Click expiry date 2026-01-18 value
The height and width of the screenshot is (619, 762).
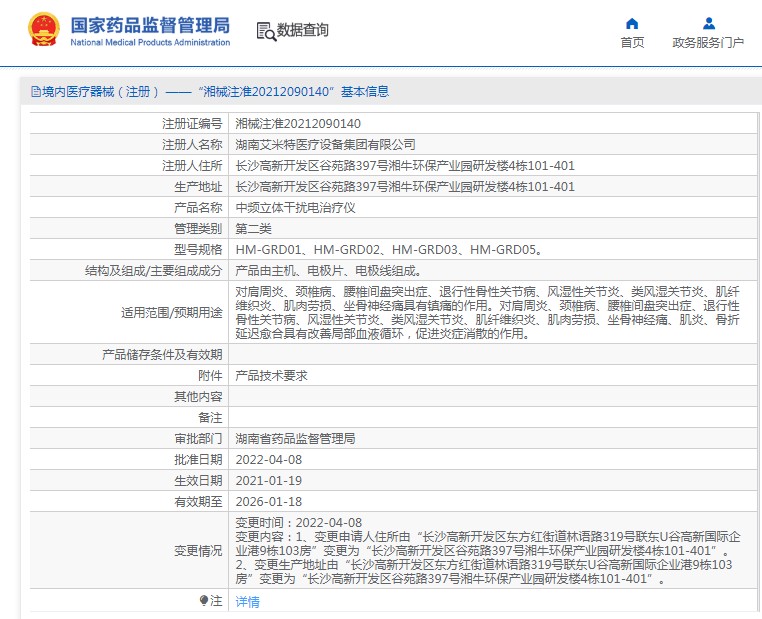point(268,502)
